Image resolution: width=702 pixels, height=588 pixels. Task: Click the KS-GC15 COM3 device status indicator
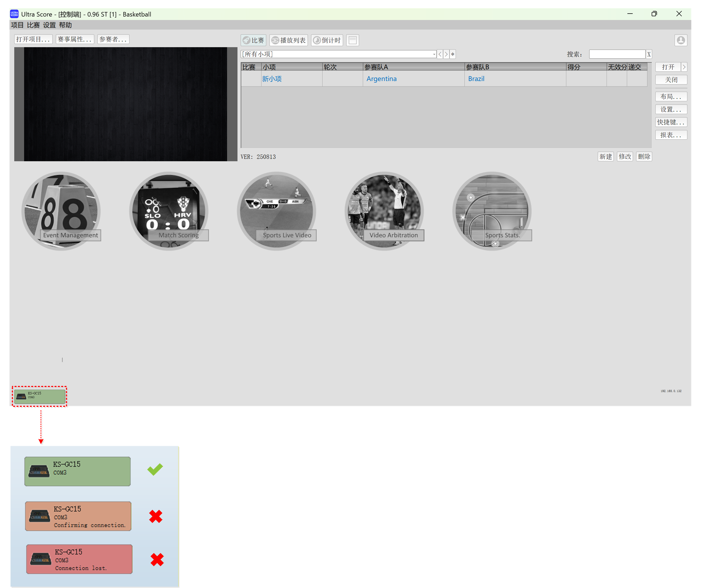[39, 396]
